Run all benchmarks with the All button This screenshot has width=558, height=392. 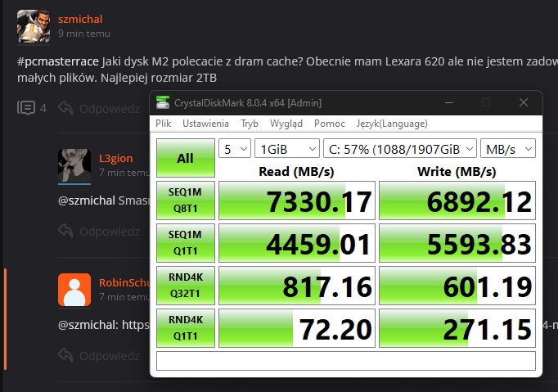(x=186, y=158)
